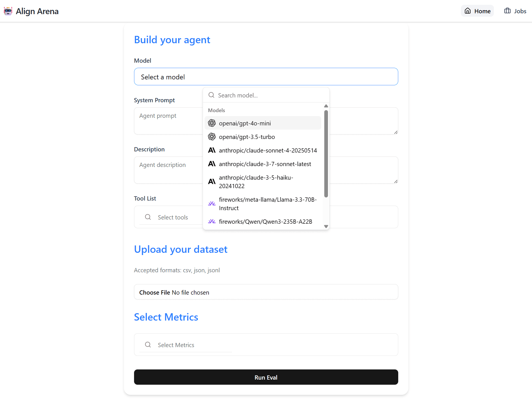The height and width of the screenshot is (407, 532).
Task: Click the Agent description text area
Action: pos(266,170)
